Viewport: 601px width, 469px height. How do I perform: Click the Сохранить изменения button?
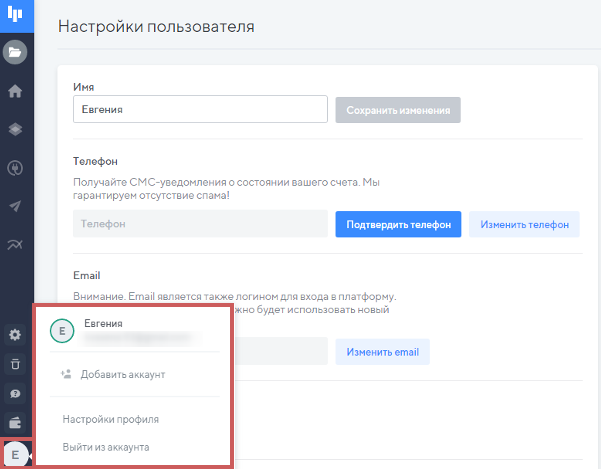398,109
